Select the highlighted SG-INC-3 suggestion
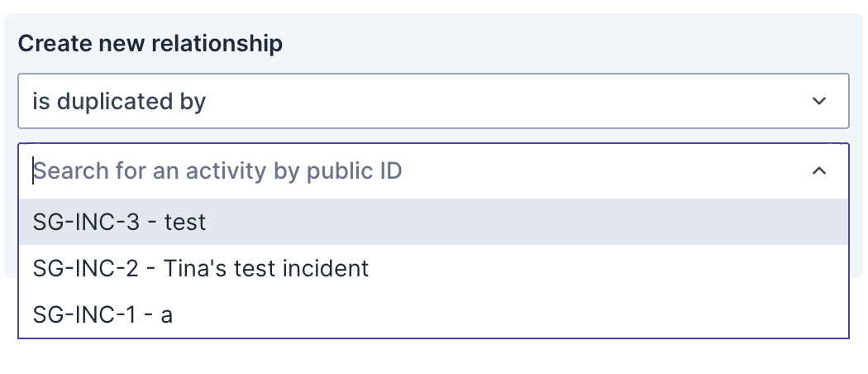868x374 pixels. [x=120, y=222]
